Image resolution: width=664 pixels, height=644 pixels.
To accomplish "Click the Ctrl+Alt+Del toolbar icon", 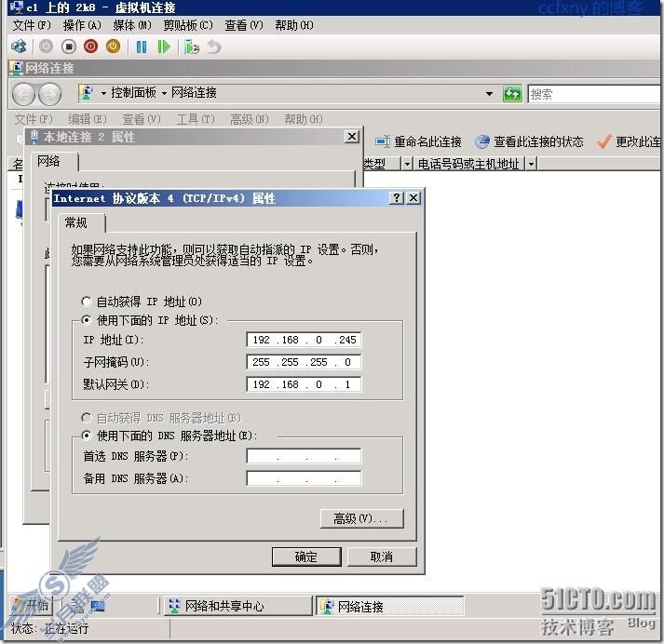I will click(x=19, y=47).
